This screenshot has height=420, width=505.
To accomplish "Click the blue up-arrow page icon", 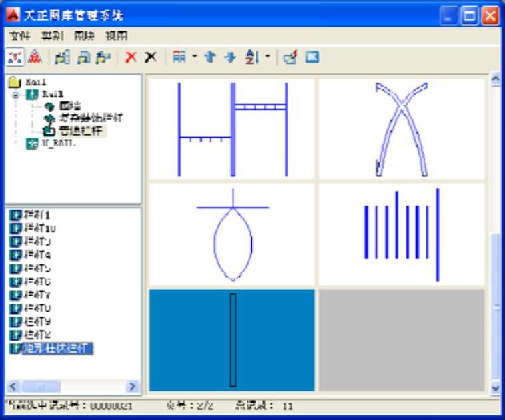I will 210,57.
